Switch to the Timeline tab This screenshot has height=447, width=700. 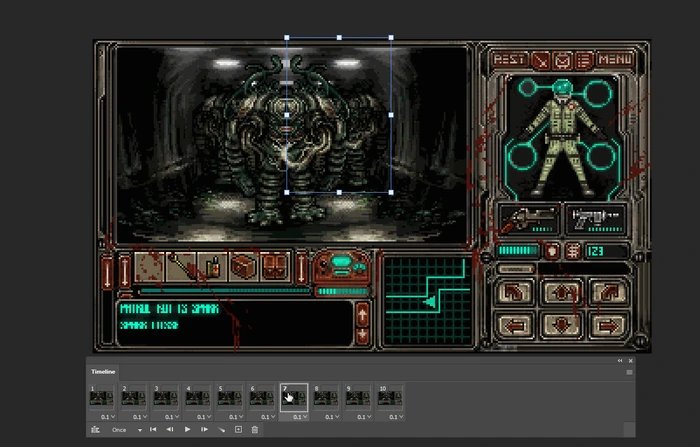click(x=104, y=371)
